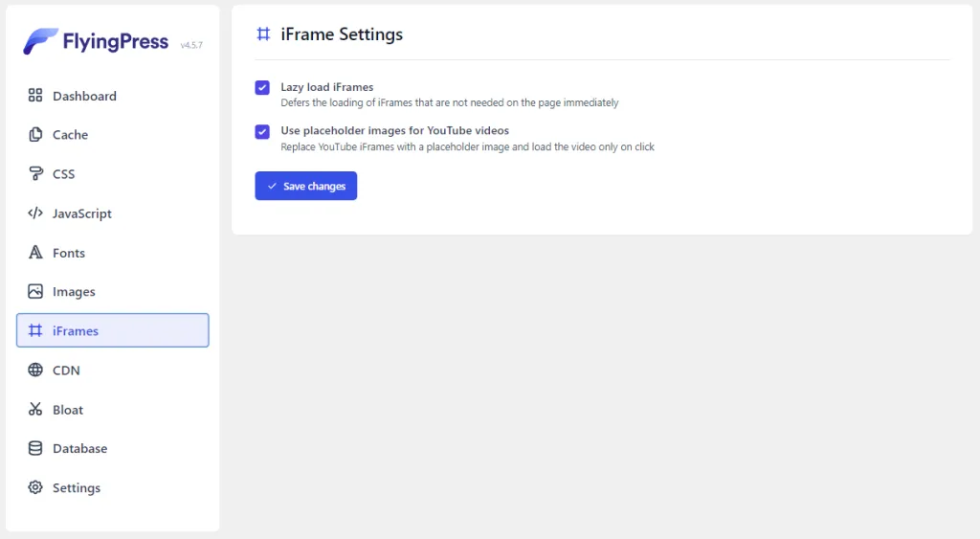Click the CDN globe icon
Screen dimensions: 980x539
click(x=35, y=371)
